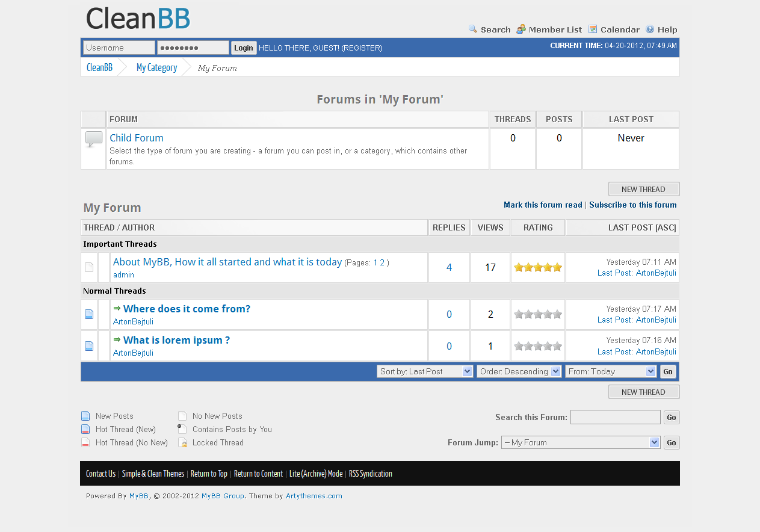
Task: Click the Member List people icon
Action: coord(521,29)
